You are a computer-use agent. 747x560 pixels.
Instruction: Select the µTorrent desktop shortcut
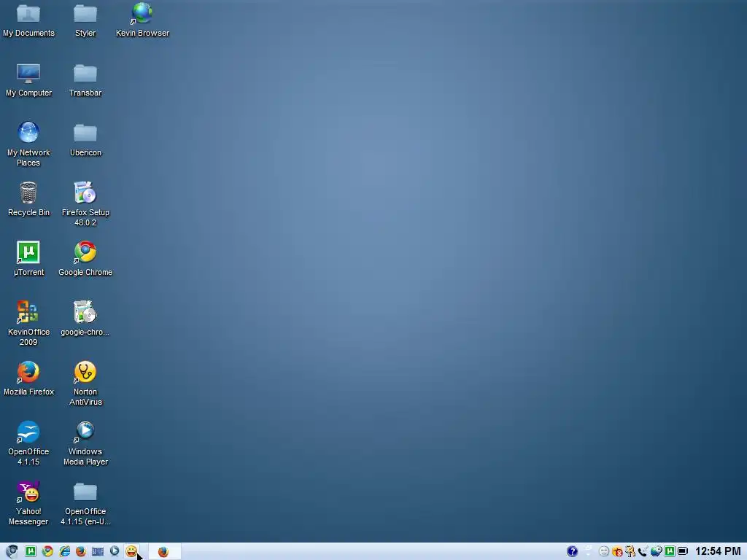pos(28,259)
